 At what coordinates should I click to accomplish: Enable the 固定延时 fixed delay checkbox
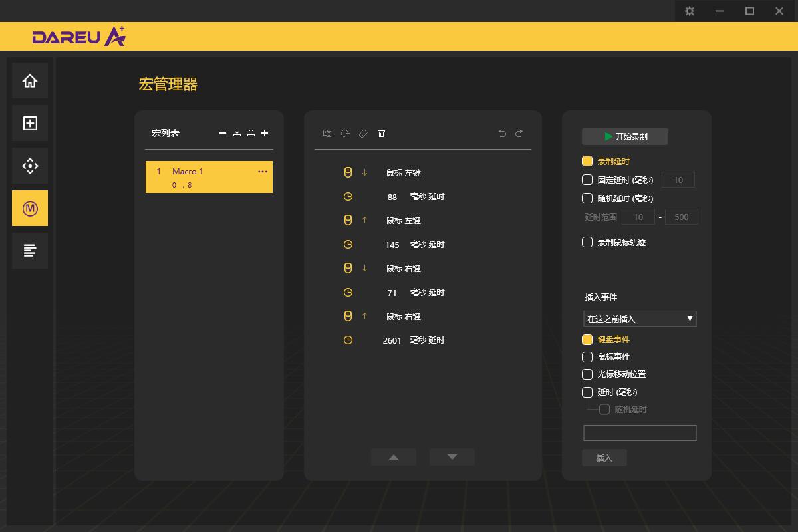(x=587, y=179)
